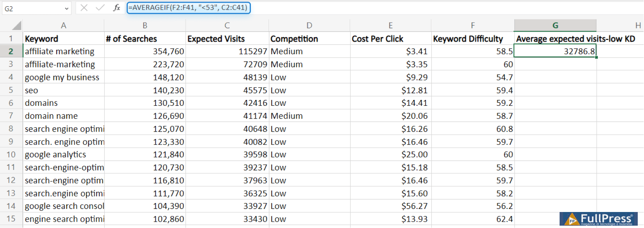Select column F header
644x228 pixels.
[x=472, y=25]
